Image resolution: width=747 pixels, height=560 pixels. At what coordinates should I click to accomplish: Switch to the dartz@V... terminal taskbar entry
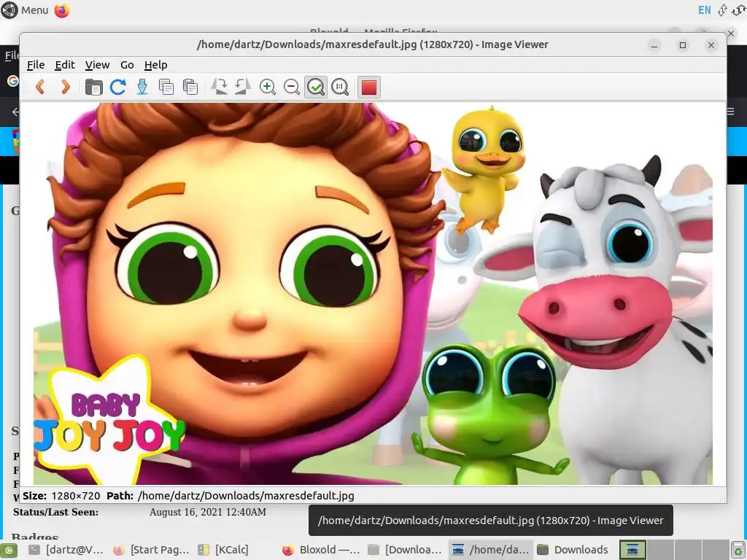[66, 550]
